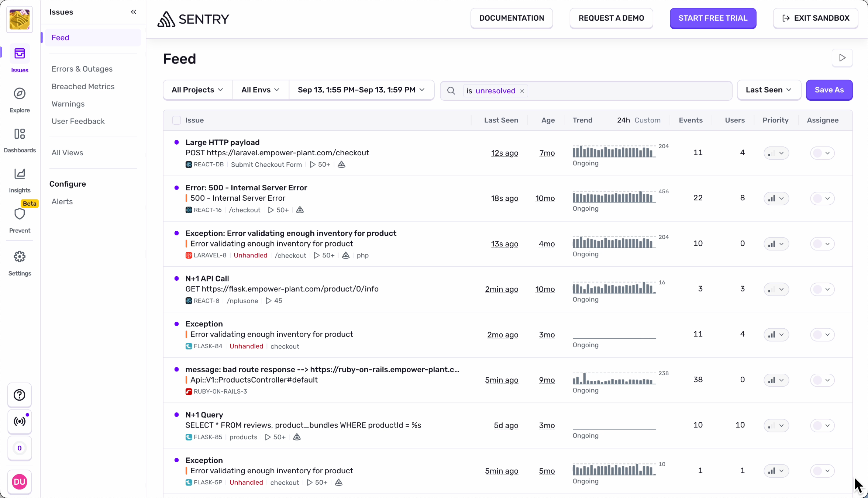Open Dashboards from the sidebar
Viewport: 868px width, 498px height.
click(20, 134)
